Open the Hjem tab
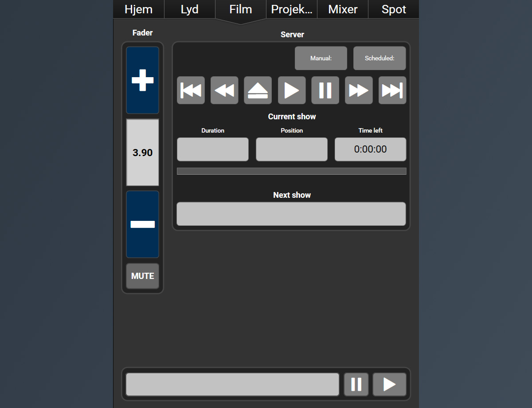Viewport: 532px width, 408px height. point(139,9)
